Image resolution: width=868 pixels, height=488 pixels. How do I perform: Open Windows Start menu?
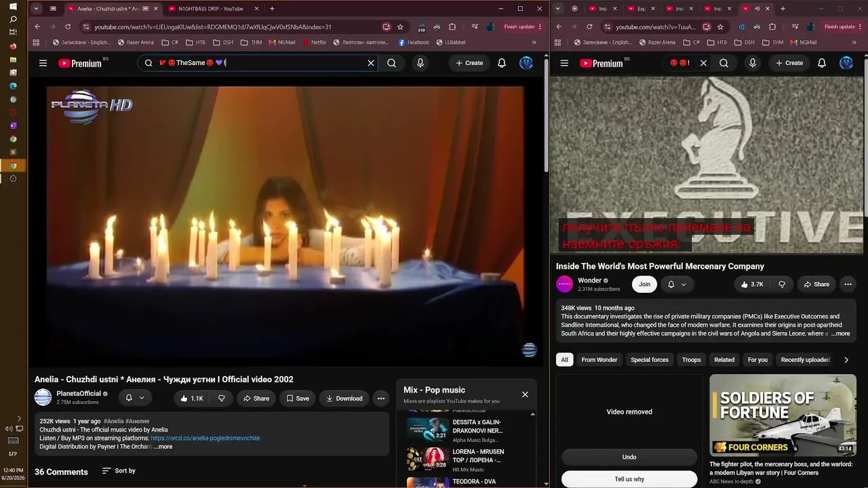click(13, 7)
